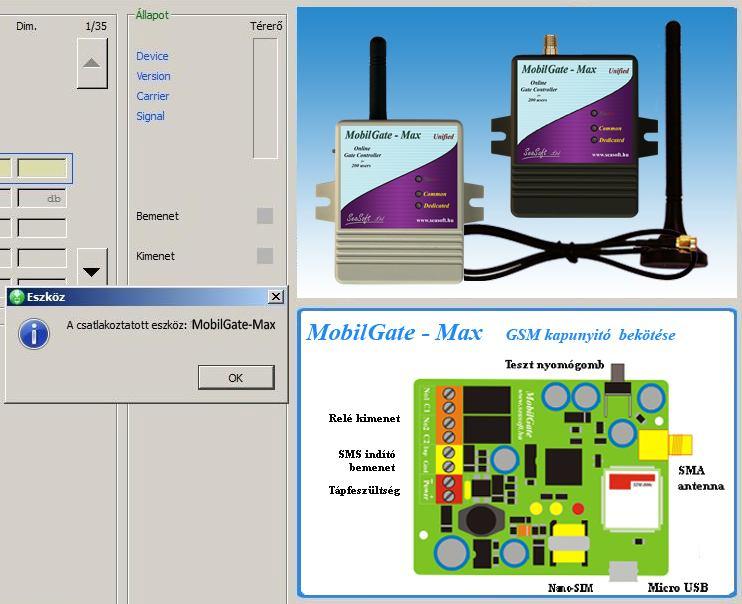
Task: Click the green Eszköz title bar icon
Action: (x=17, y=297)
